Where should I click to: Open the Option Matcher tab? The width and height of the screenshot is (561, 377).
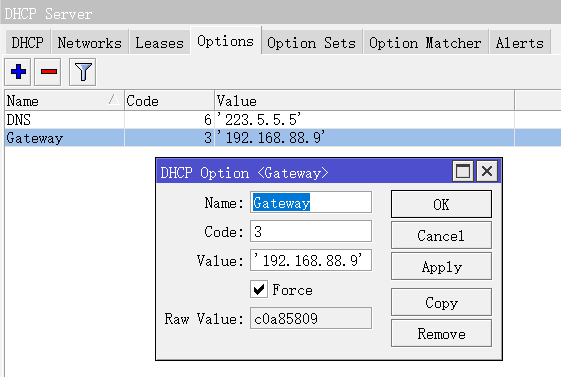[425, 43]
